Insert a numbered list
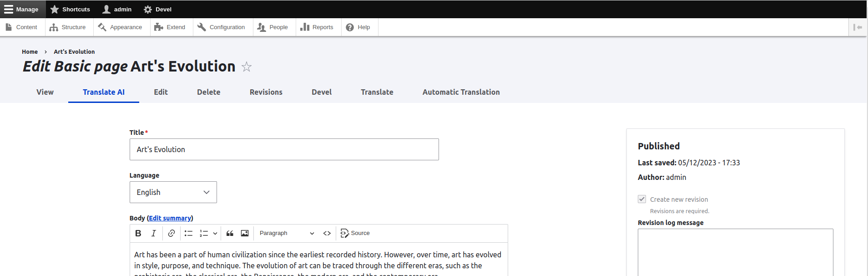 tap(204, 233)
